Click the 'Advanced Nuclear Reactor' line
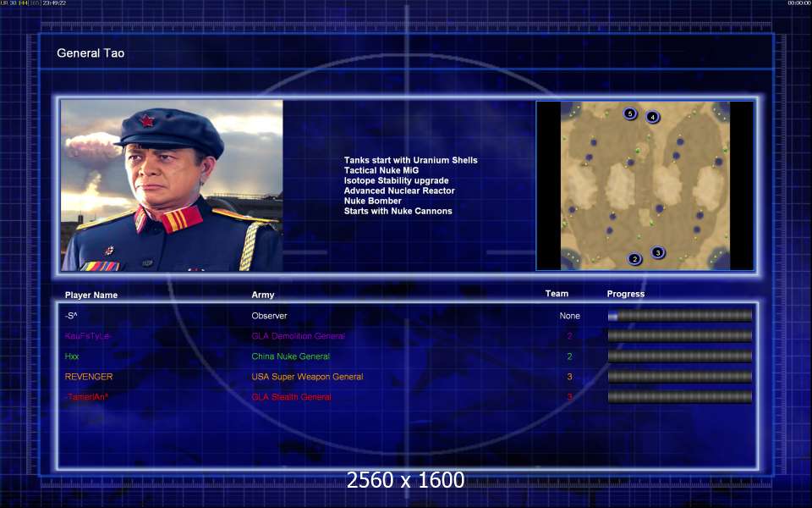The height and width of the screenshot is (508, 812). click(x=399, y=190)
